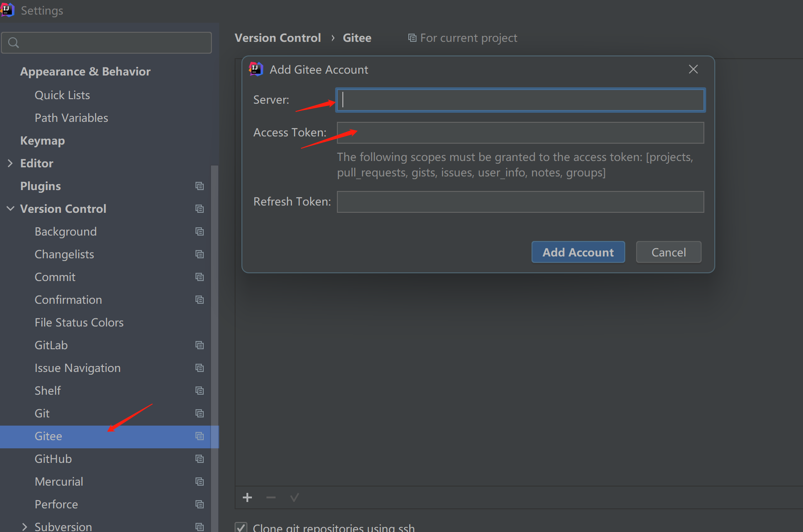Click the settings tree vertical scrollbar
The image size is (803, 532).
pyautogui.click(x=215, y=348)
